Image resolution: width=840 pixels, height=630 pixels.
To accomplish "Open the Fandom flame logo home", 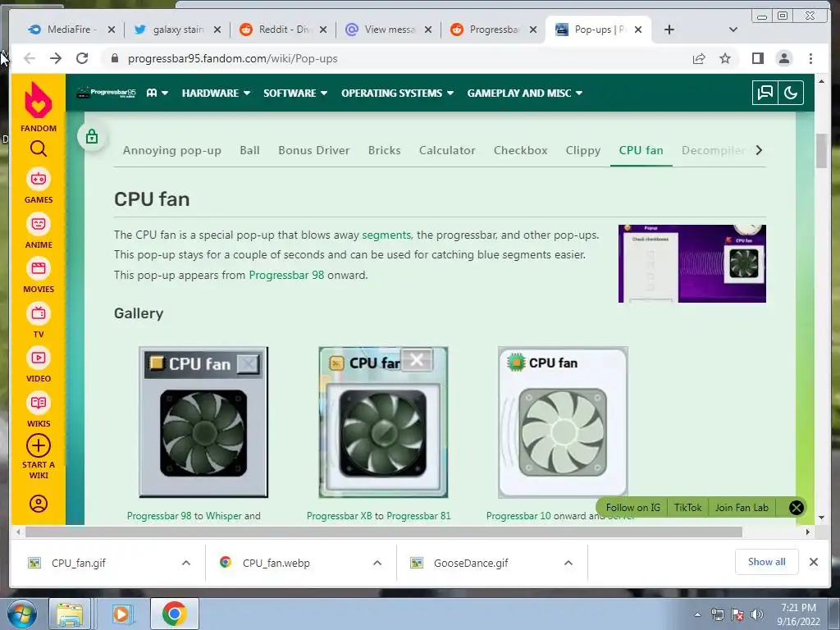I will [x=38, y=99].
